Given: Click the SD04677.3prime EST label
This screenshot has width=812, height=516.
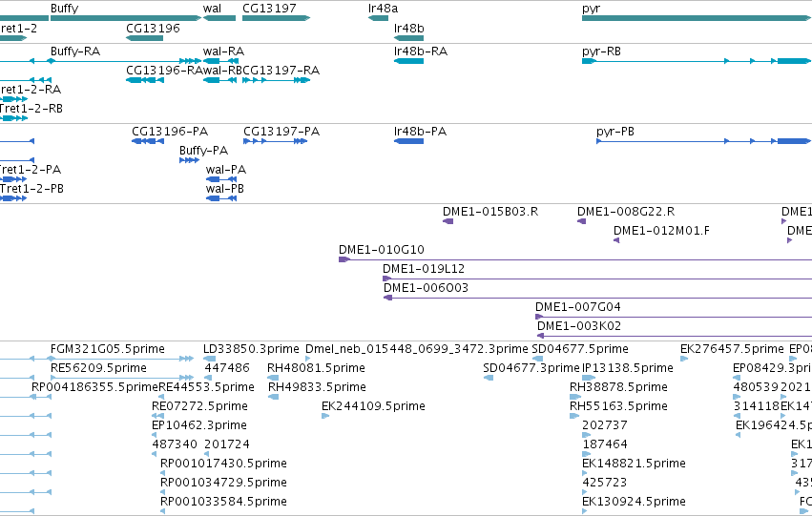Looking at the screenshot, I should [531, 368].
